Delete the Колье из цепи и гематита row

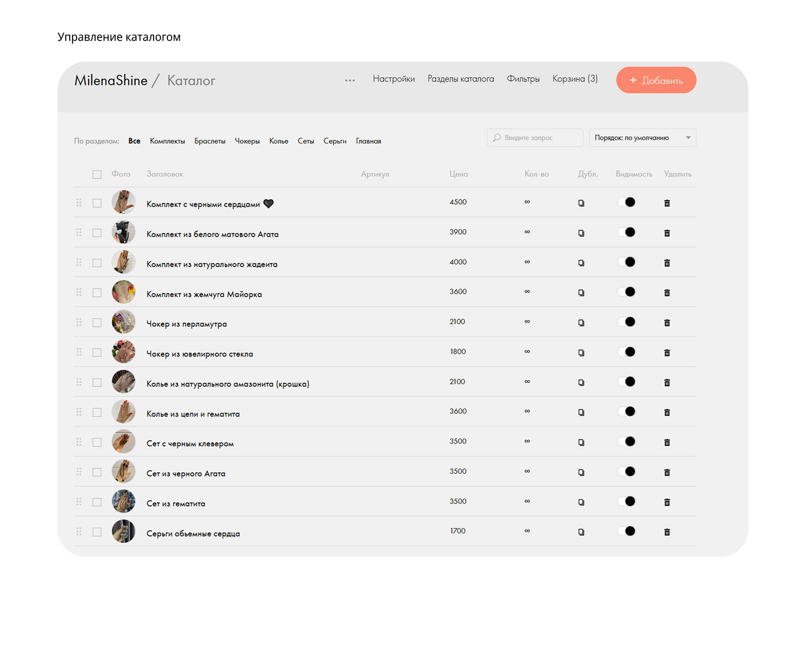pos(667,412)
